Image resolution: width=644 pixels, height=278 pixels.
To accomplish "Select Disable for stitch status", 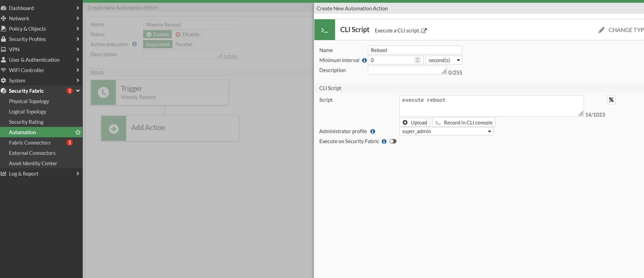I will coord(188,35).
